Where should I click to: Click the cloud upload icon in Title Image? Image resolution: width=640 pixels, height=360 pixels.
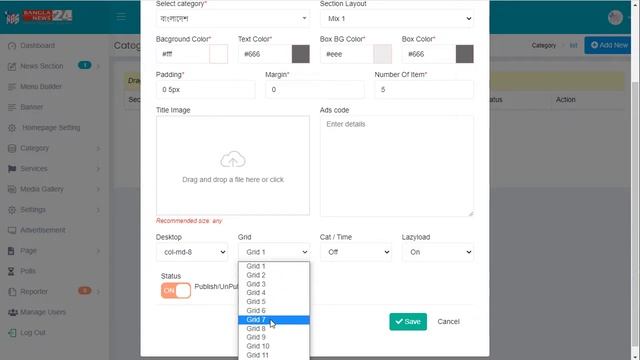pyautogui.click(x=233, y=159)
